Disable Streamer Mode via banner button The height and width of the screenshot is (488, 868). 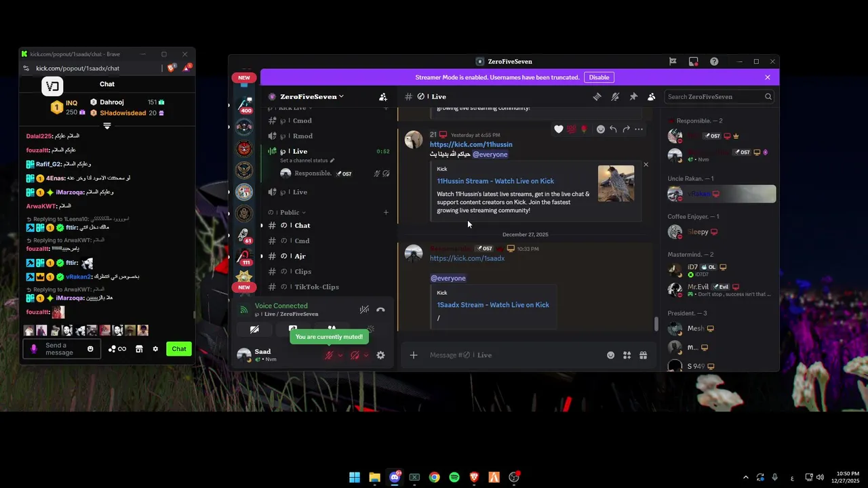click(599, 77)
